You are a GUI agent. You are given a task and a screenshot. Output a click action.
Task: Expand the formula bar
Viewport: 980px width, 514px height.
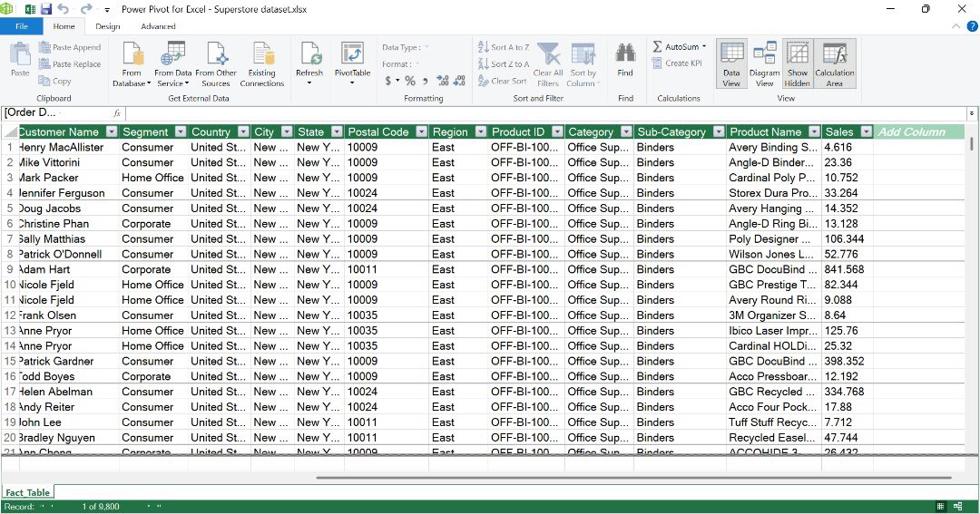click(x=971, y=113)
